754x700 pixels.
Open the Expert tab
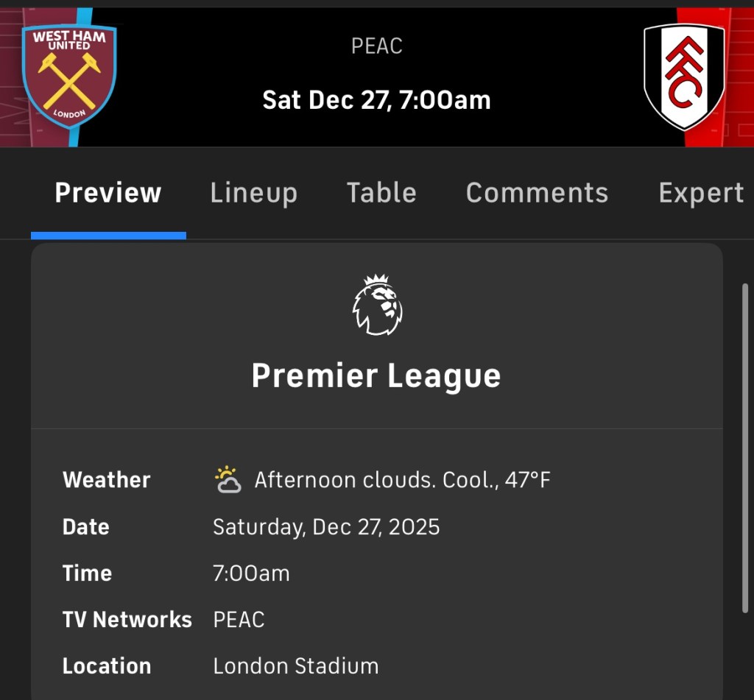tap(701, 193)
